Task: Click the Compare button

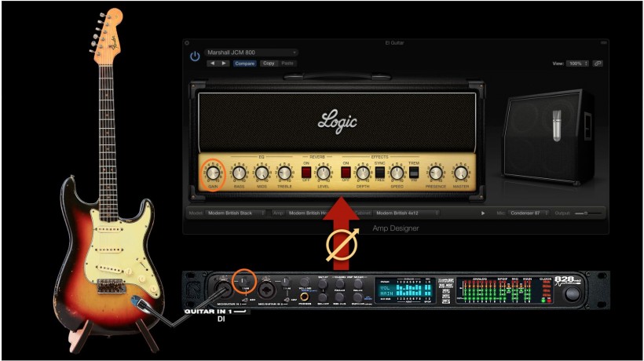Action: click(245, 64)
